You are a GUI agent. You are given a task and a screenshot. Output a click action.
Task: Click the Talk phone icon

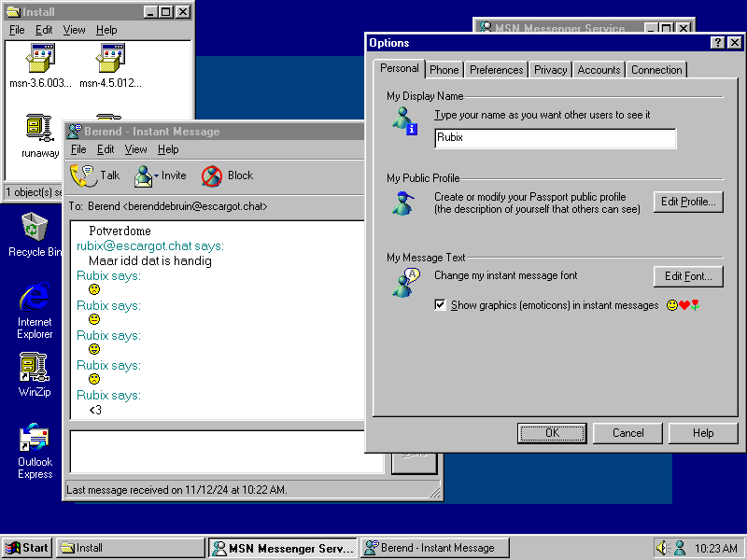(84, 175)
